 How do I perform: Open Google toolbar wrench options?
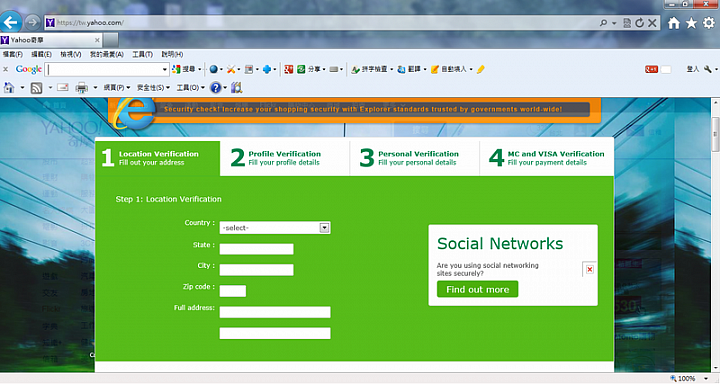tap(708, 69)
